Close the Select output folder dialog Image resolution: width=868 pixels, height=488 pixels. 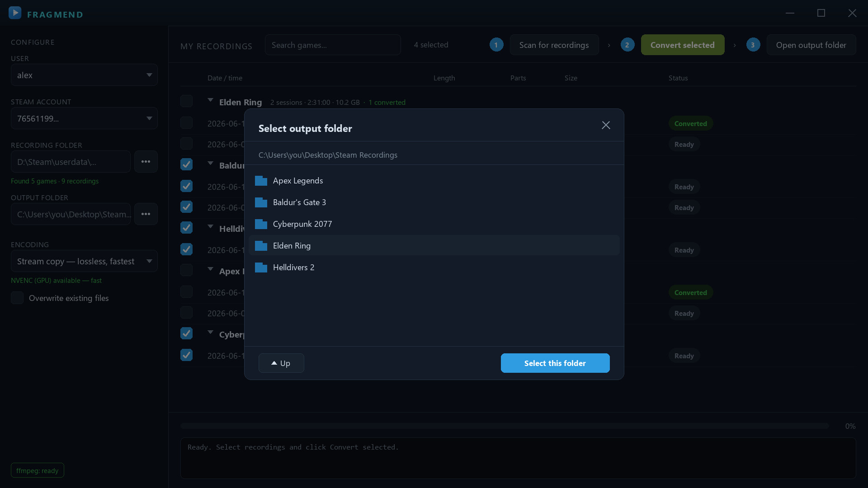(606, 125)
